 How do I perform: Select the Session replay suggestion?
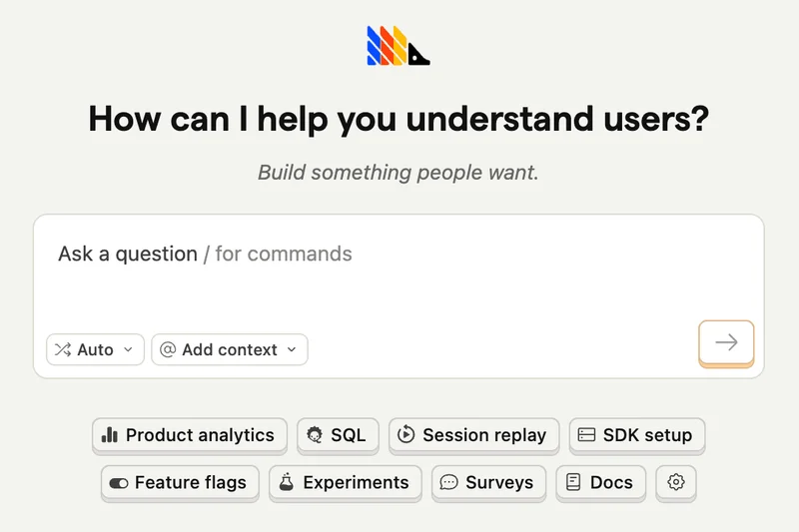pyautogui.click(x=473, y=435)
